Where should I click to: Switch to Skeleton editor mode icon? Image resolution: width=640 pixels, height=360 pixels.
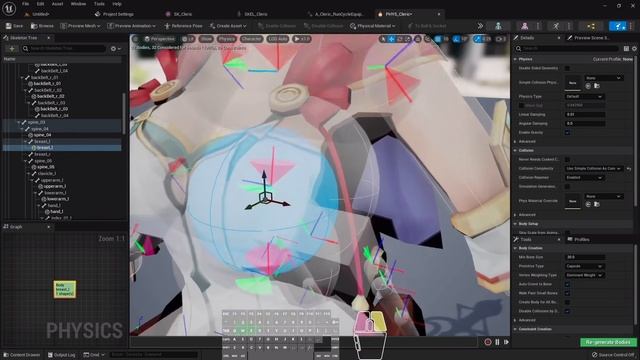click(x=498, y=26)
